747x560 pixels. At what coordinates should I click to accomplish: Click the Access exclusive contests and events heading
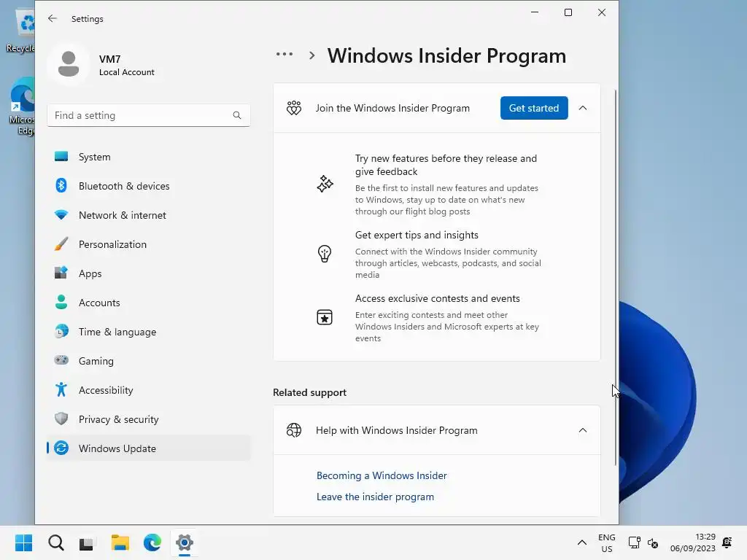coord(438,298)
